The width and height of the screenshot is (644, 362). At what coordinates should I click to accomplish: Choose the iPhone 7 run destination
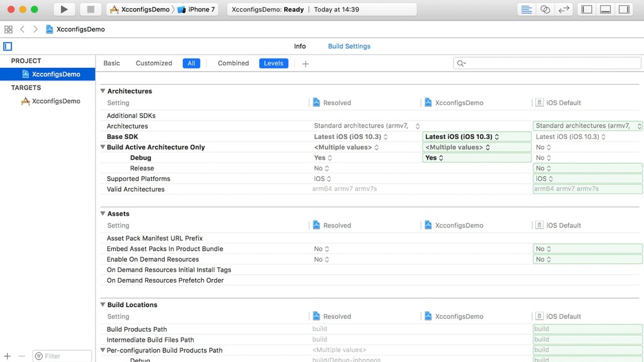(x=196, y=9)
